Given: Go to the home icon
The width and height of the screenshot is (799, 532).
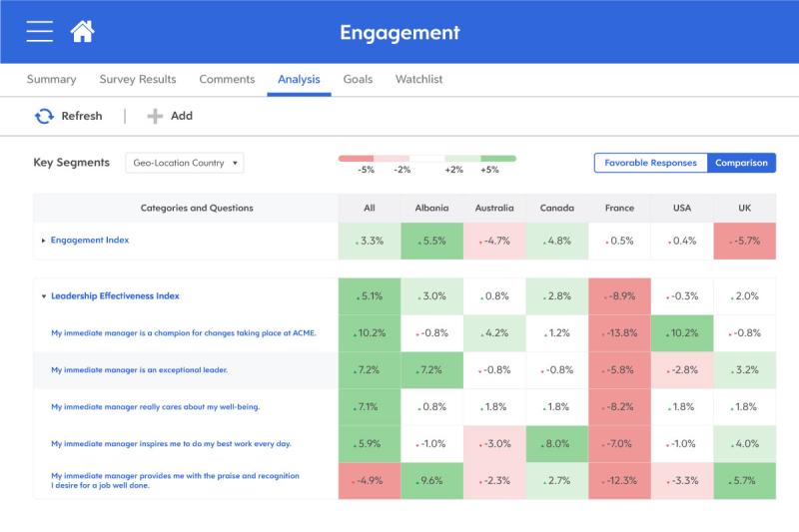Looking at the screenshot, I should pos(82,32).
